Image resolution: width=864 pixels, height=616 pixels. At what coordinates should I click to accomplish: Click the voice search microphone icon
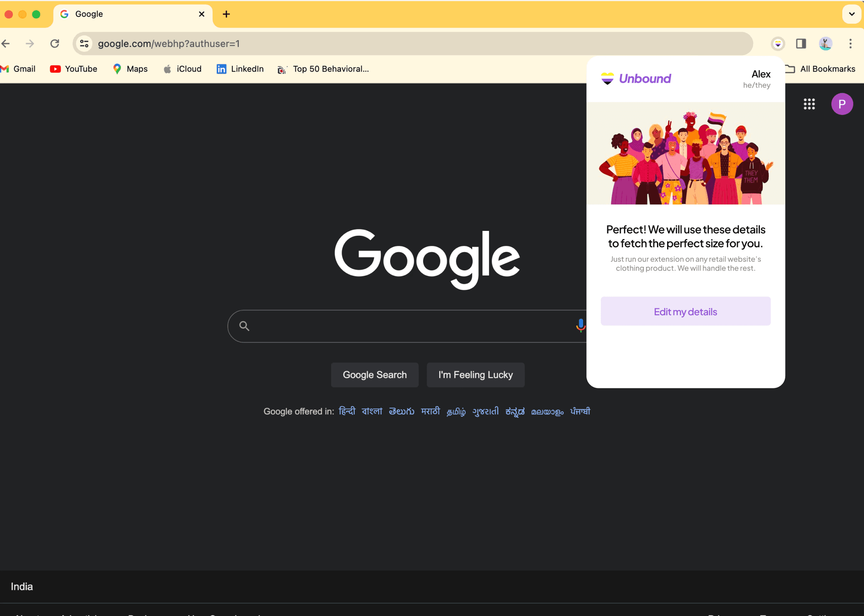(580, 325)
